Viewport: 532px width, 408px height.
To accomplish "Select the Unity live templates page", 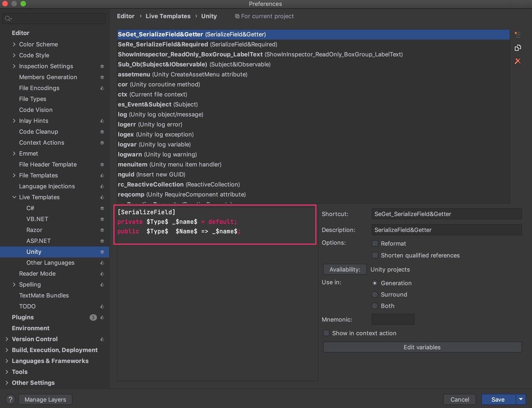I will click(x=55, y=252).
